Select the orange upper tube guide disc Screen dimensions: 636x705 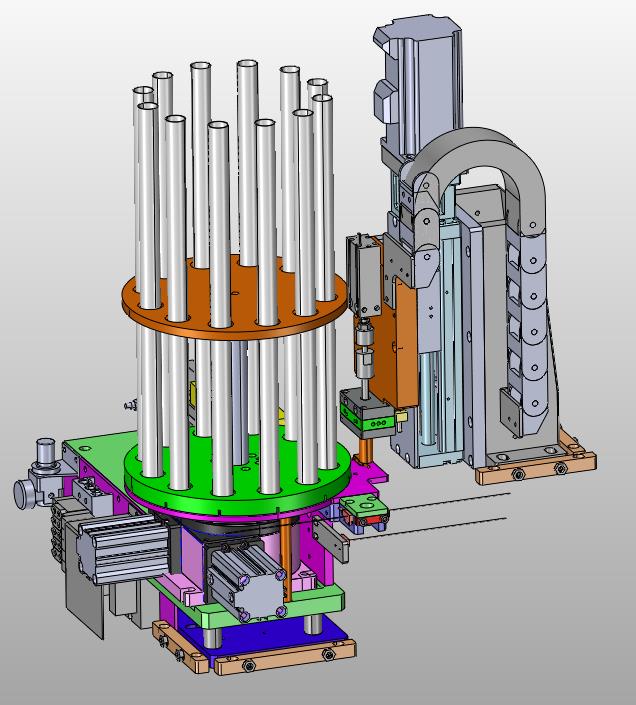pyautogui.click(x=234, y=299)
